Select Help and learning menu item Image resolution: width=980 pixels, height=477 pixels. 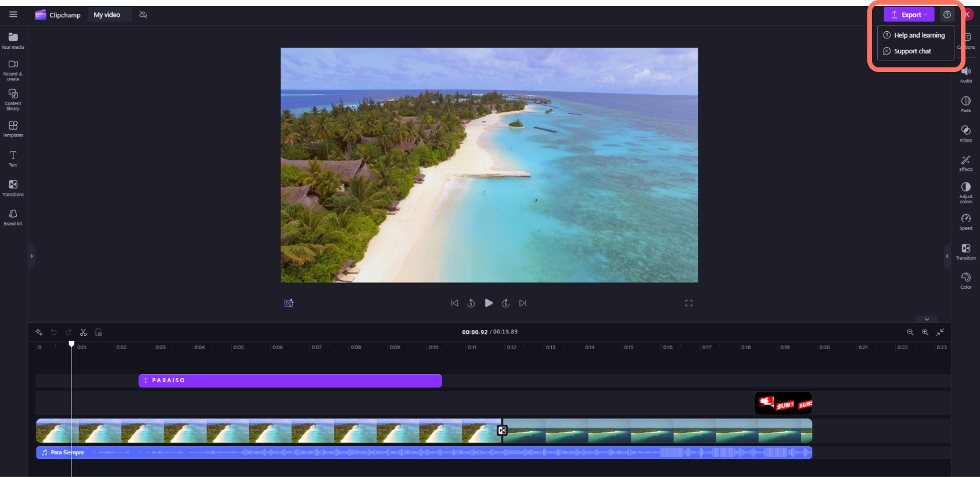pyautogui.click(x=918, y=35)
